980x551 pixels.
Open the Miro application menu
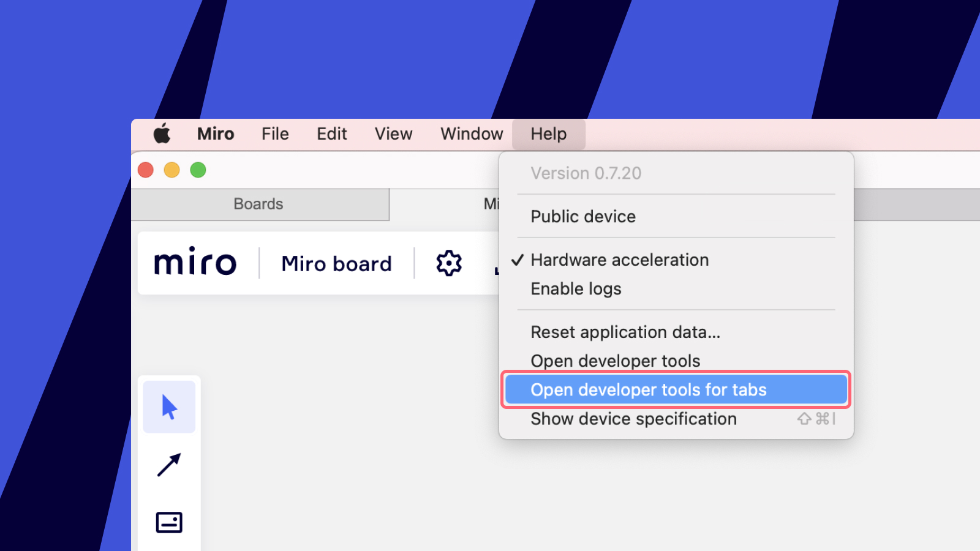(215, 133)
